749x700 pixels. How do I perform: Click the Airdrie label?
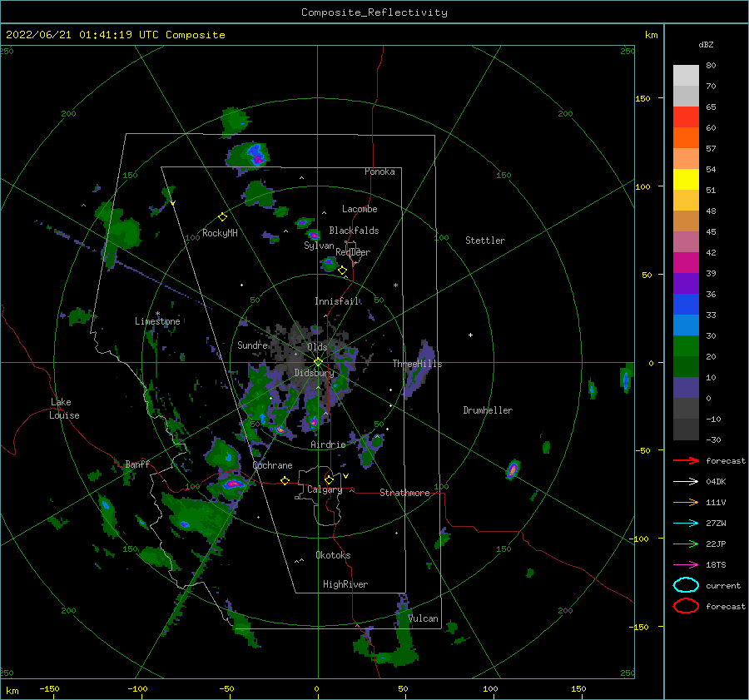[x=328, y=444]
